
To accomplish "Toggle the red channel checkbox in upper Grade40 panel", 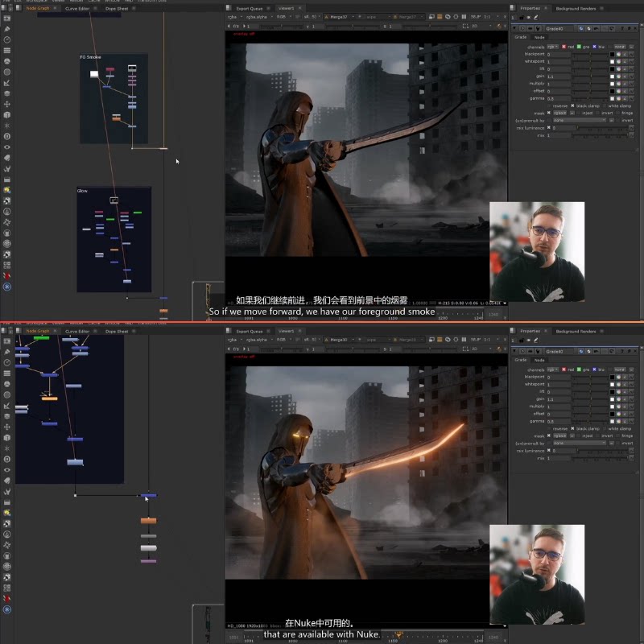I will pos(564,47).
